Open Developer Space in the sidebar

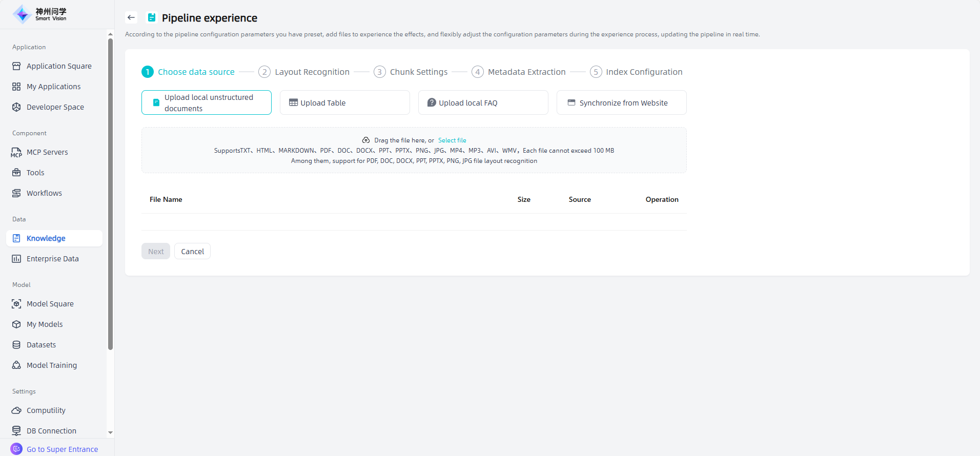(x=55, y=107)
